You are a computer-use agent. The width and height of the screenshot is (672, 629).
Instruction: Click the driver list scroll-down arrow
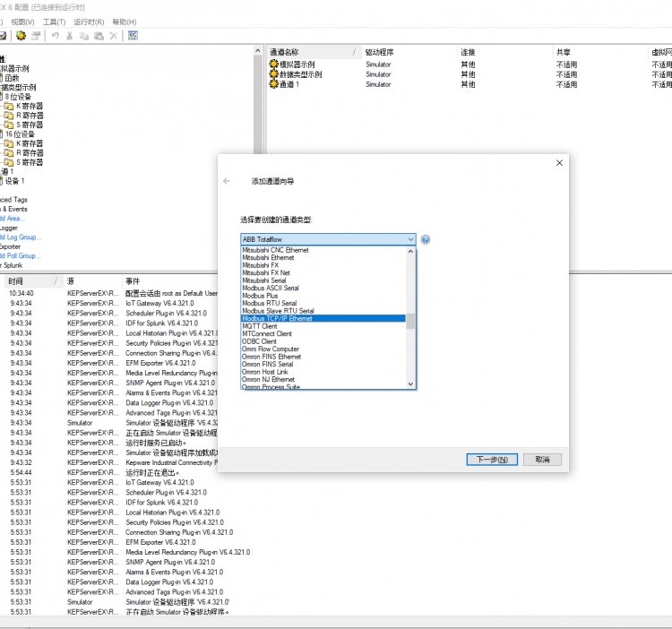click(410, 383)
